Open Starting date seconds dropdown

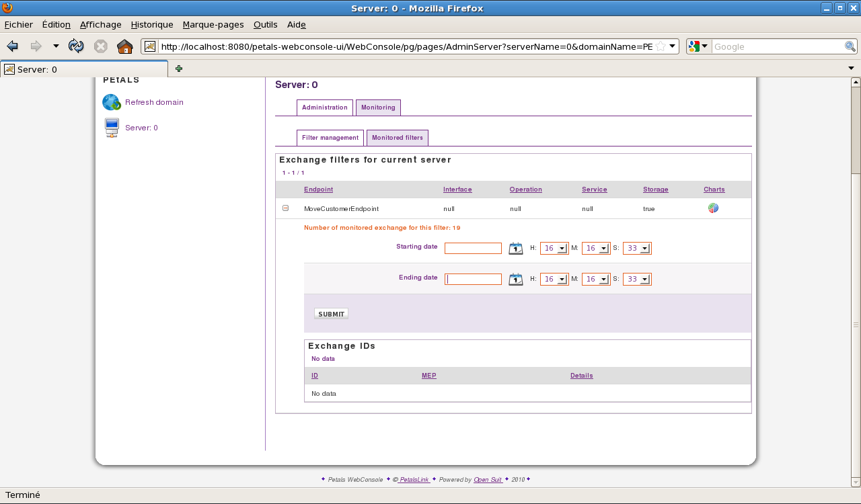637,249
